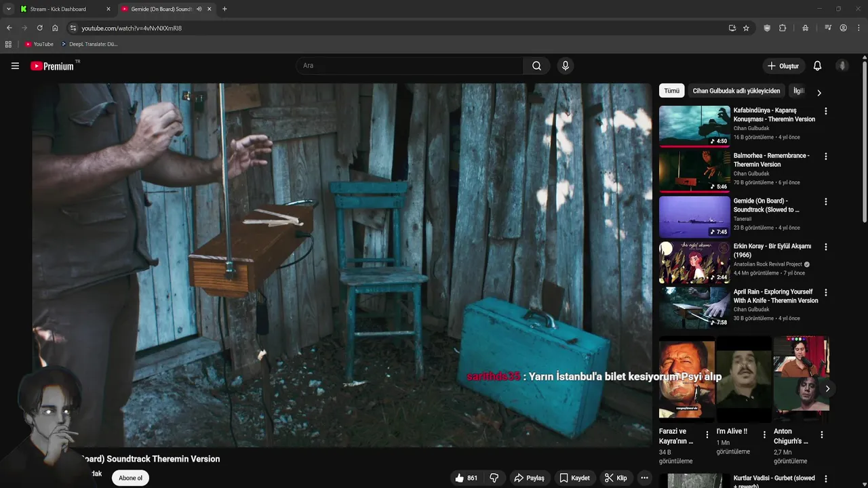Viewport: 868px width, 488px height.
Task: Open the shield ad-blocker extension
Action: pyautogui.click(x=767, y=28)
